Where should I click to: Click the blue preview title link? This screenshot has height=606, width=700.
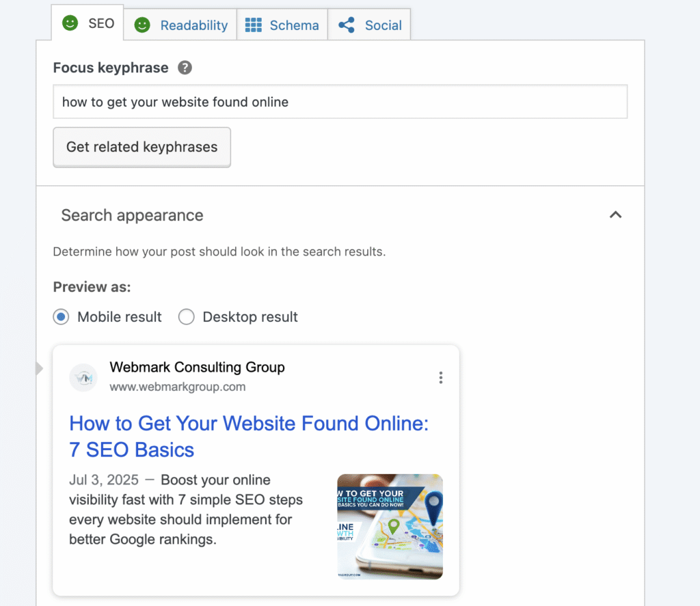[249, 437]
